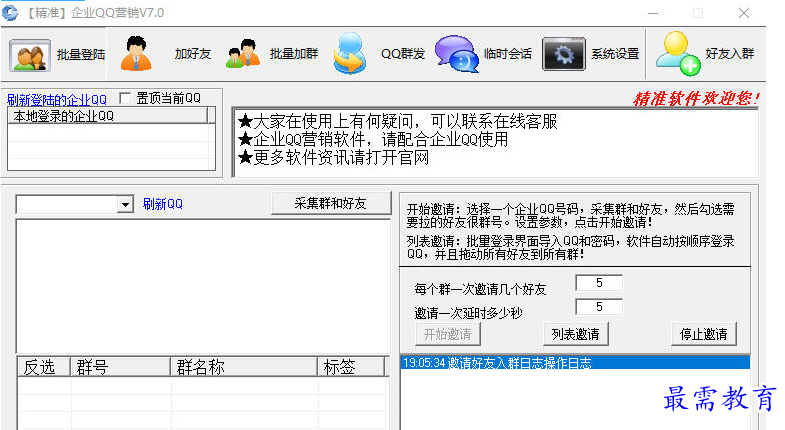Open the 系统设置 gear icon
The height and width of the screenshot is (430, 785).
[x=564, y=54]
